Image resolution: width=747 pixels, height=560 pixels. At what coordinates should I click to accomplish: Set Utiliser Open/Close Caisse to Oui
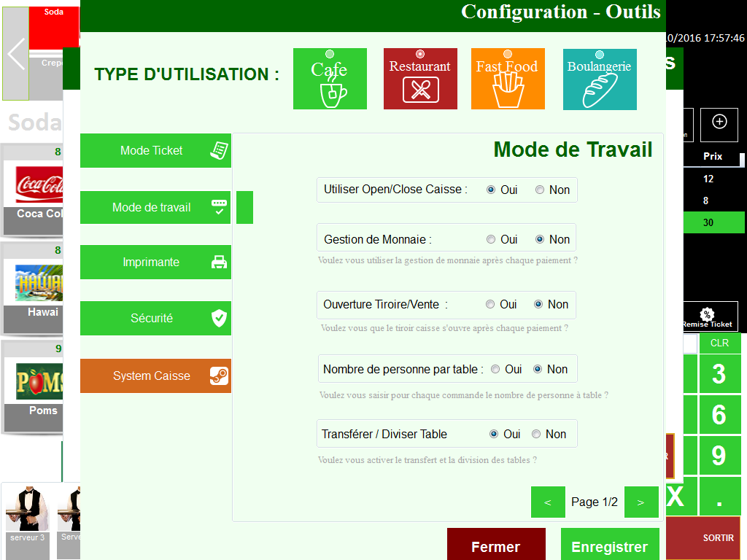pos(491,190)
